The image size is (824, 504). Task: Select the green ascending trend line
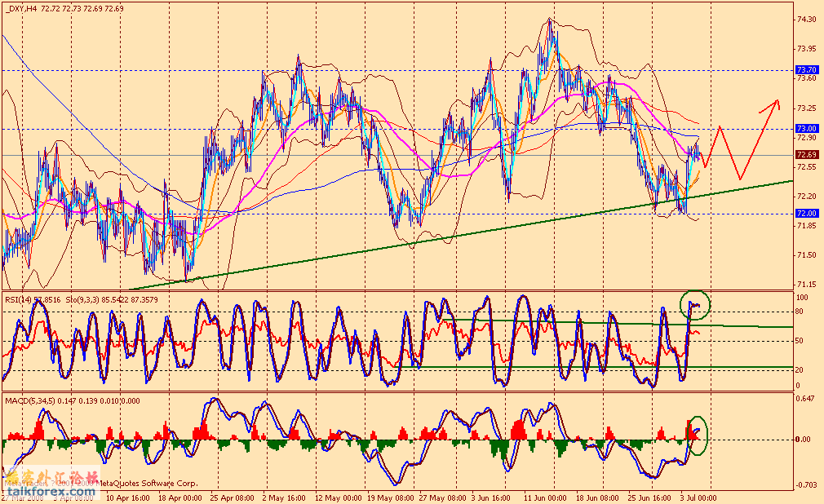(462, 235)
